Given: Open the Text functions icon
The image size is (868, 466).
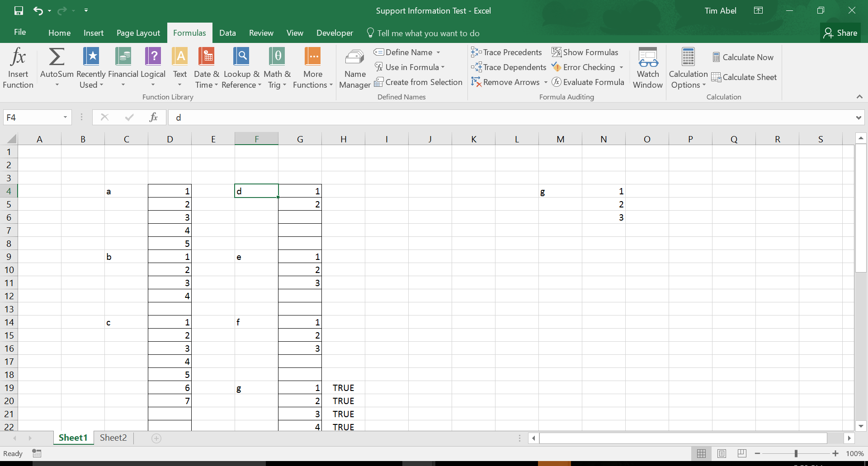Looking at the screenshot, I should tap(180, 56).
